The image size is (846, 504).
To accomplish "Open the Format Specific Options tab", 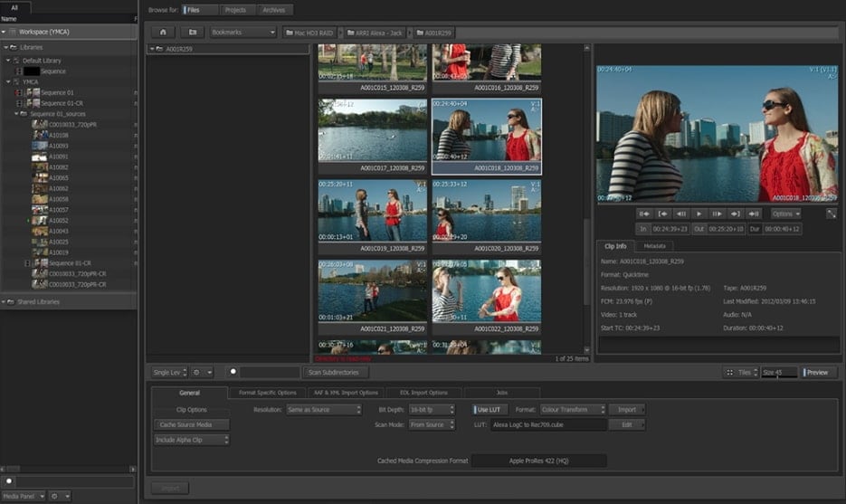I will point(267,393).
